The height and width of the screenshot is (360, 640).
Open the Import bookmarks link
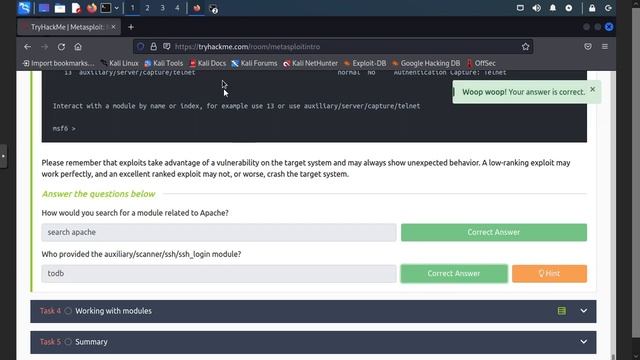click(59, 63)
